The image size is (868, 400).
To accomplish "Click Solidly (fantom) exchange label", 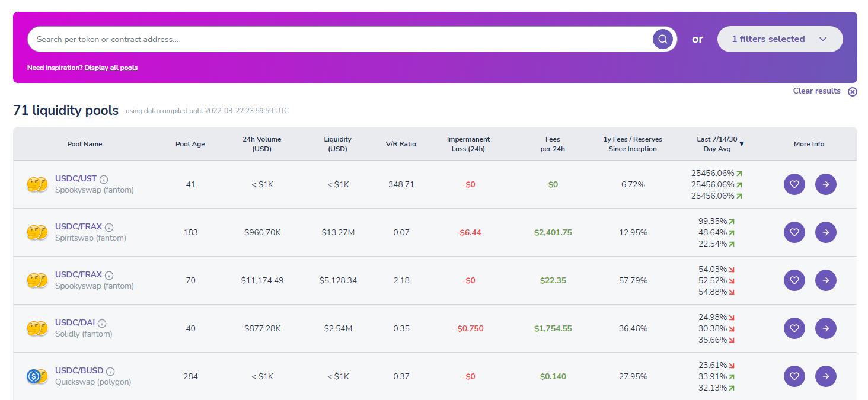I will click(84, 334).
